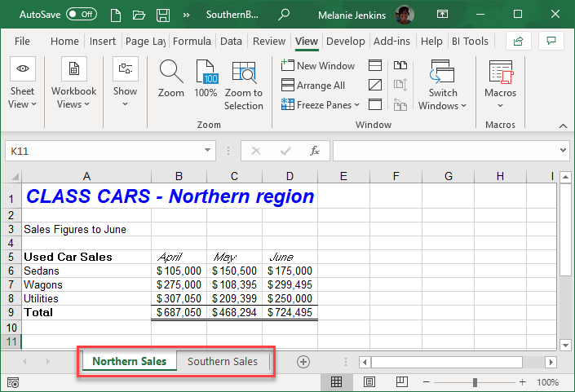575x392 pixels.
Task: Click the New file icon in title bar
Action: [x=116, y=15]
